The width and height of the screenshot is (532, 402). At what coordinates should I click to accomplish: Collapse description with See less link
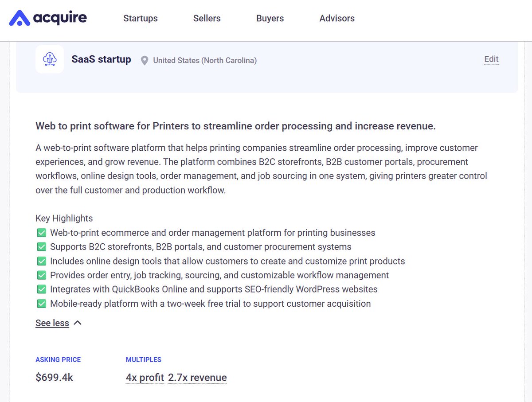point(52,323)
